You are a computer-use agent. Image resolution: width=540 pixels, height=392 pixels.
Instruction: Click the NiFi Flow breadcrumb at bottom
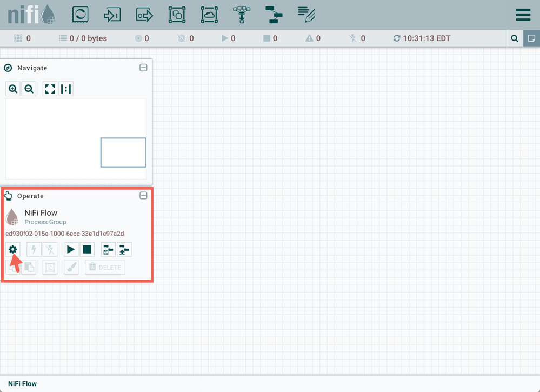(22, 383)
